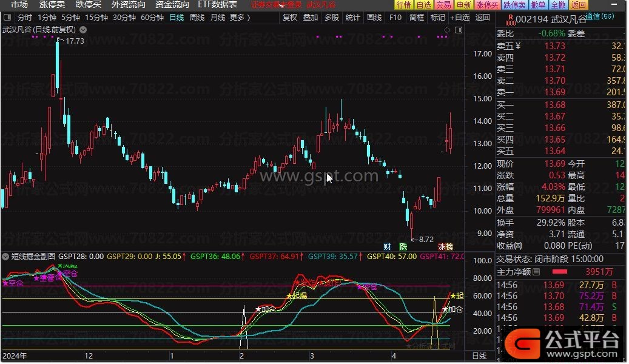Click the 跌 marker on the chart
Viewport: 629px width, 364px height.
pos(403,246)
